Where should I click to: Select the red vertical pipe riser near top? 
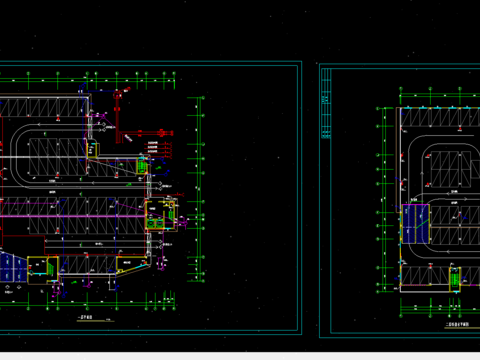coord(117,117)
